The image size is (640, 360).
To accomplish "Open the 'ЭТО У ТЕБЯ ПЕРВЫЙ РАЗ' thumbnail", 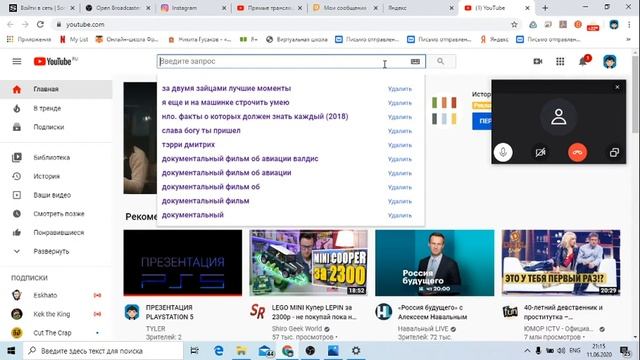I will click(561, 263).
